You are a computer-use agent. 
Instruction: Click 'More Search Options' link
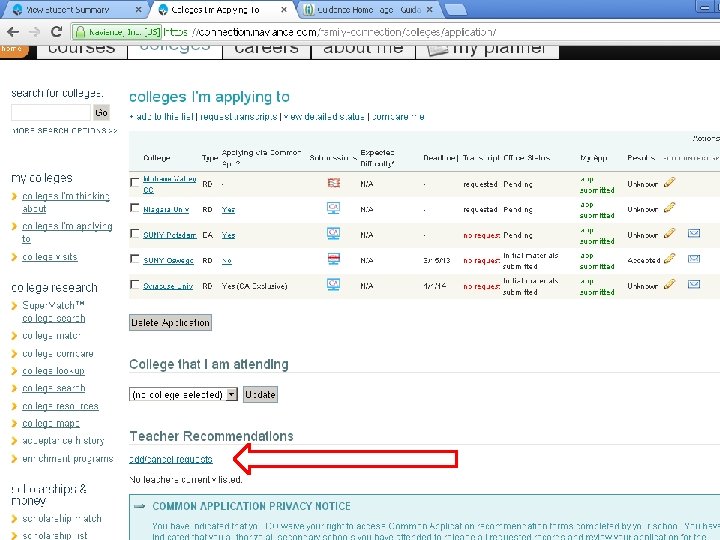point(64,130)
